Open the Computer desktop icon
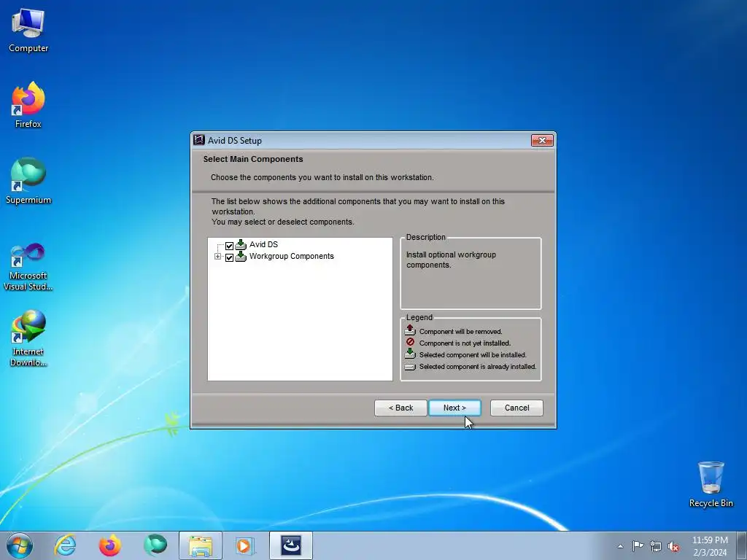Viewport: 747px width, 560px height. 28,30
